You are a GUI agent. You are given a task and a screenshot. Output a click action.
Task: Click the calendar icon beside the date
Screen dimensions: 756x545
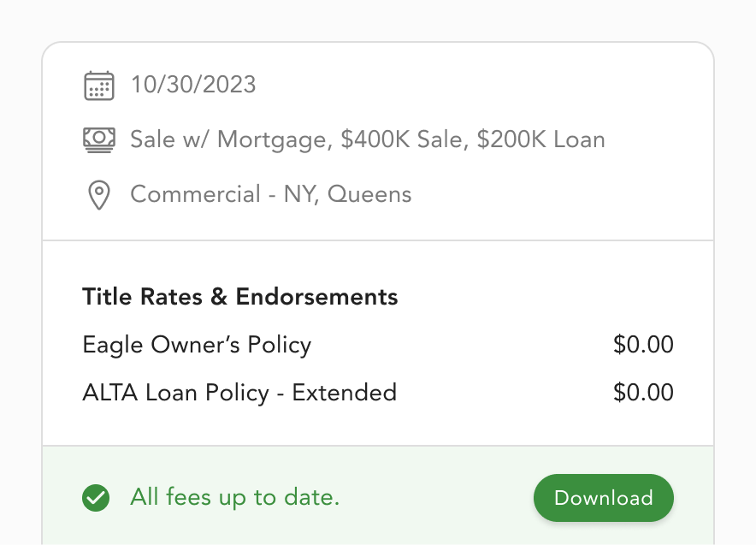[x=99, y=85]
